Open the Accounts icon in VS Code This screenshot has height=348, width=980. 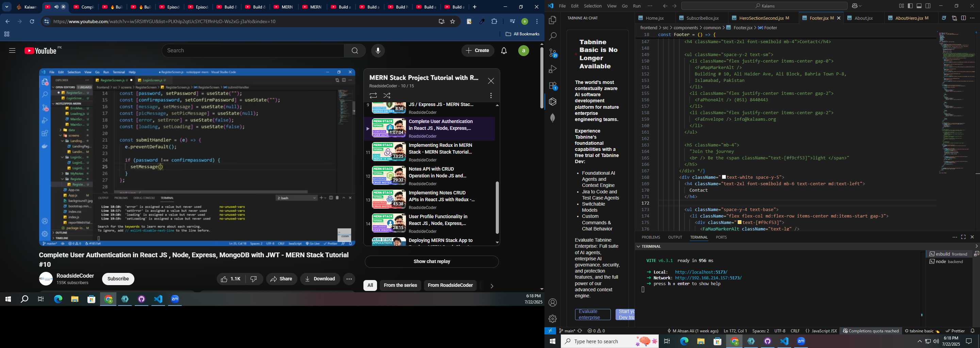pyautogui.click(x=553, y=302)
